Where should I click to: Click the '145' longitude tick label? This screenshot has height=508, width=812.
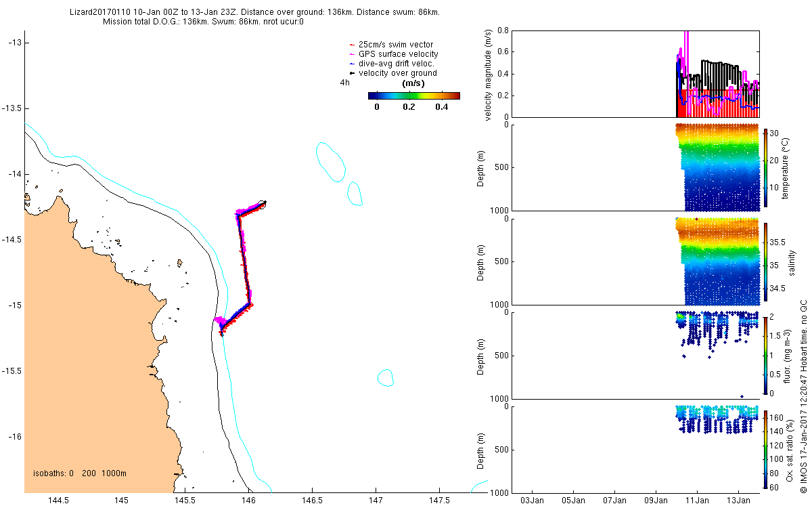[121, 501]
